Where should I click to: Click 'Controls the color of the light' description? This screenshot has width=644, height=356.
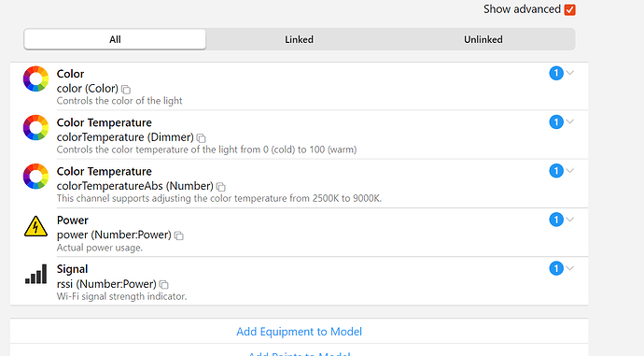[119, 101]
